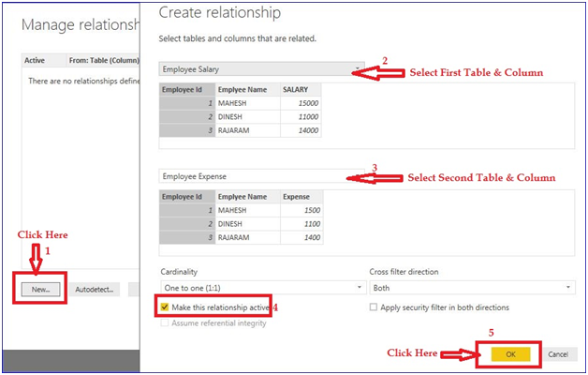Select Emplyee Name column in Expense table

pos(246,197)
